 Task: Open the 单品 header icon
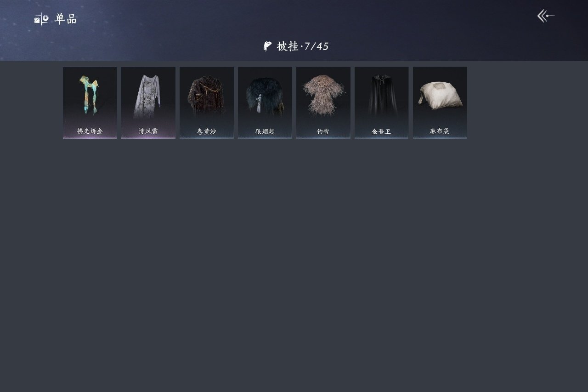pos(41,19)
